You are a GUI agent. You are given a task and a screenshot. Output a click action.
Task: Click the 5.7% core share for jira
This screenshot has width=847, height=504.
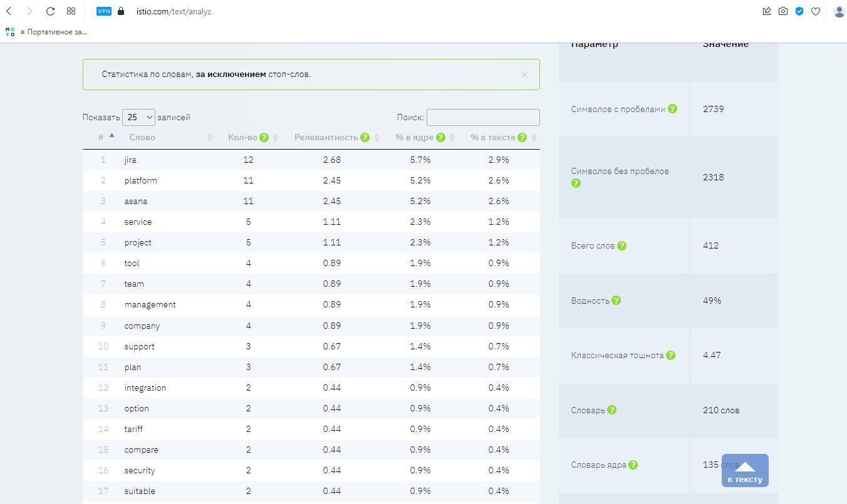point(420,160)
